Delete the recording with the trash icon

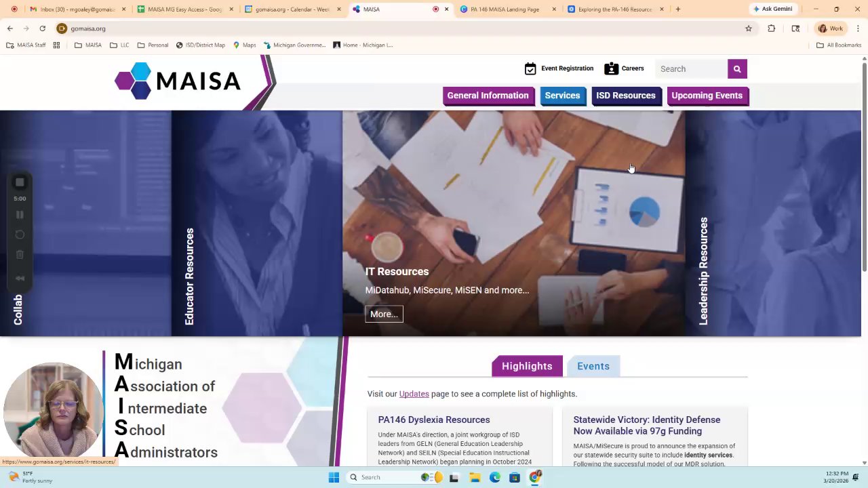20,255
